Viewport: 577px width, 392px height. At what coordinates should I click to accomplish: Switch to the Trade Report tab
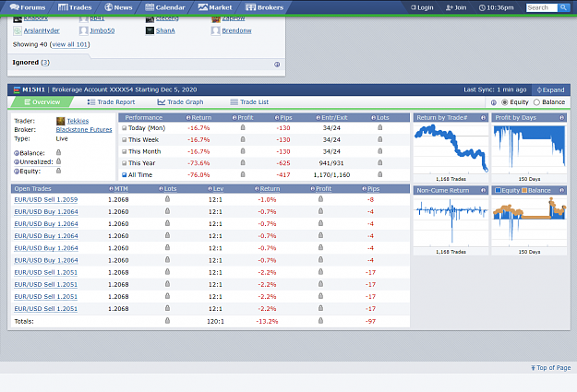pos(111,101)
